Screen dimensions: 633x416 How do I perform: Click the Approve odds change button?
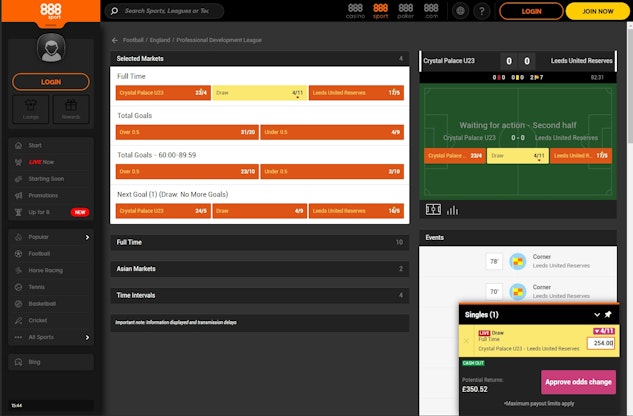[x=578, y=382]
